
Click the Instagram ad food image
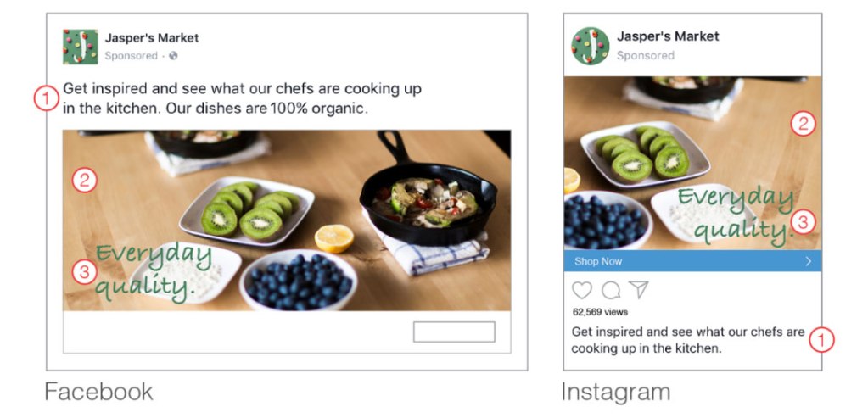[692, 163]
